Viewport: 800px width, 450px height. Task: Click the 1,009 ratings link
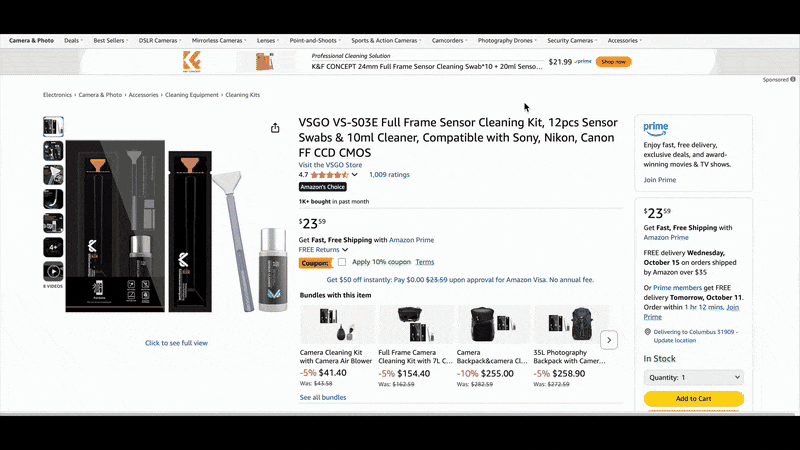pos(389,175)
